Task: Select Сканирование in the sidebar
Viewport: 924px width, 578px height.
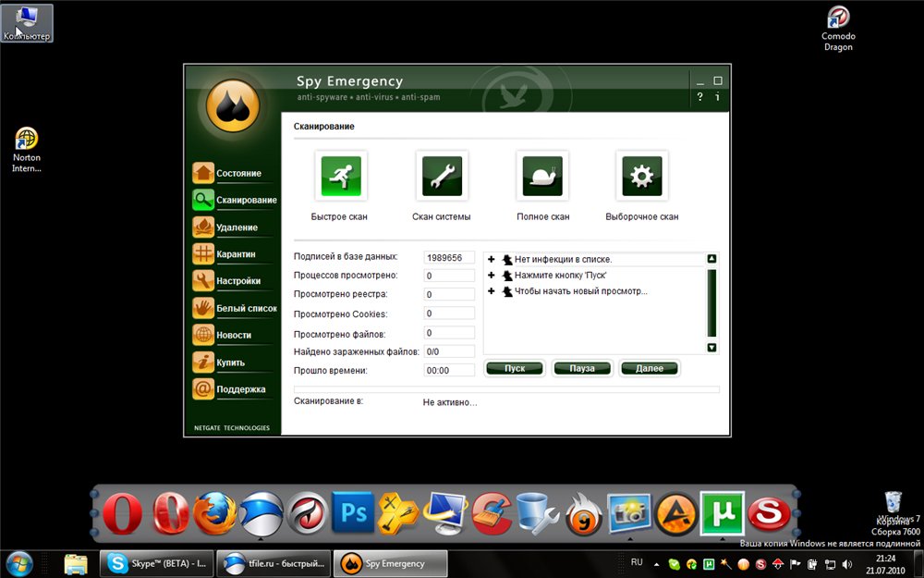Action: click(x=235, y=200)
